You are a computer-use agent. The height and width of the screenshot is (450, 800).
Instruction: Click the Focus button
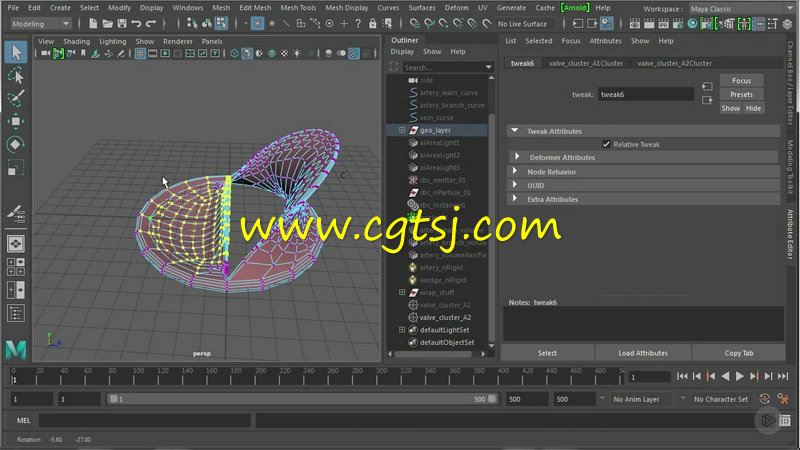coord(741,81)
